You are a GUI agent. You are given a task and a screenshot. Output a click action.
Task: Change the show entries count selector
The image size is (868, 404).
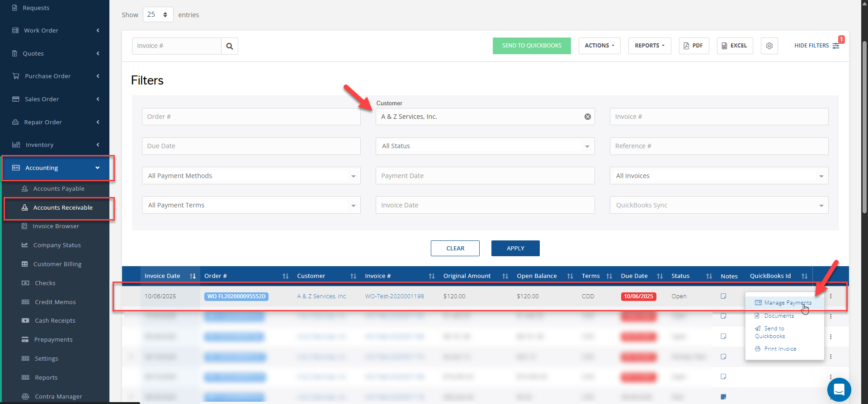click(x=158, y=15)
